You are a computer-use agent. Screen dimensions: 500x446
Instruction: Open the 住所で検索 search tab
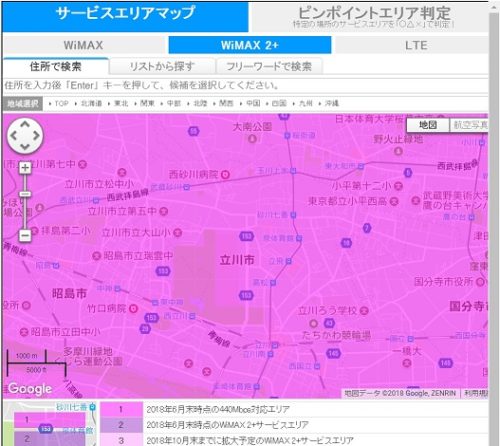[56, 66]
